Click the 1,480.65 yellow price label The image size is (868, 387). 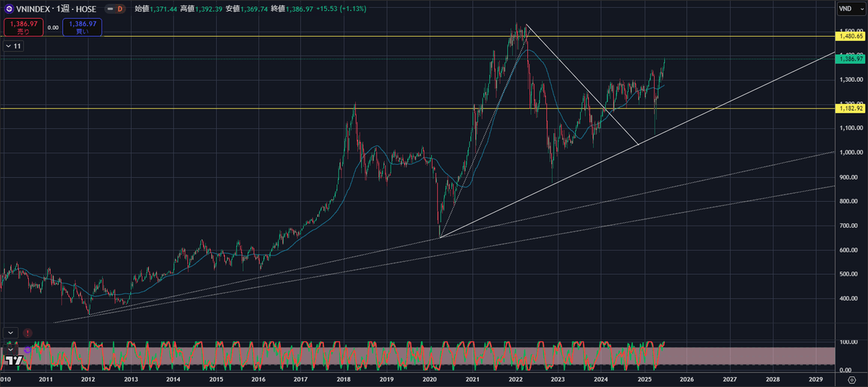coord(851,36)
